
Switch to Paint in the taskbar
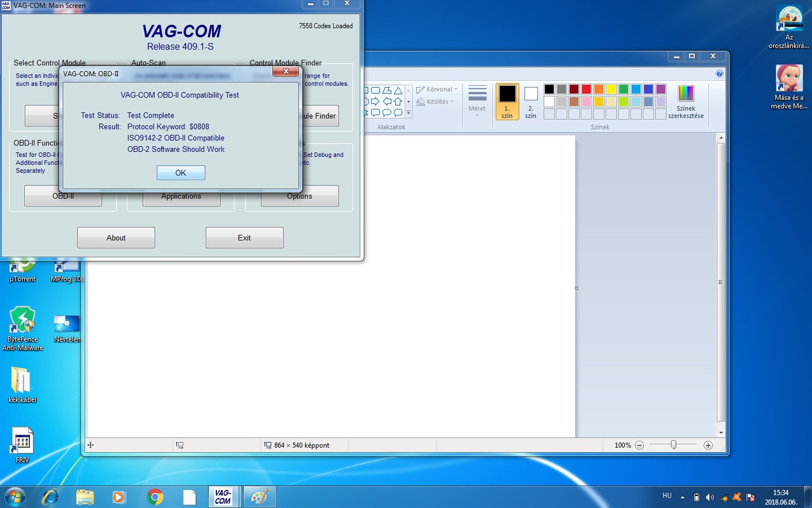[260, 497]
